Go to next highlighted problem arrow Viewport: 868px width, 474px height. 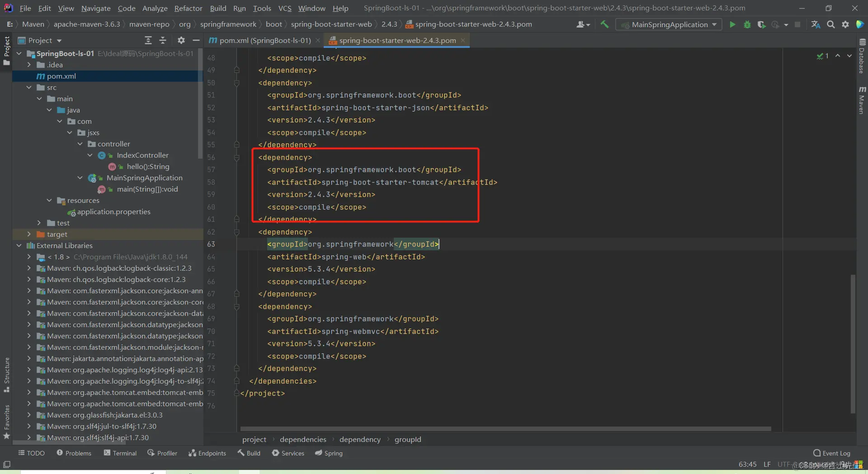click(849, 56)
